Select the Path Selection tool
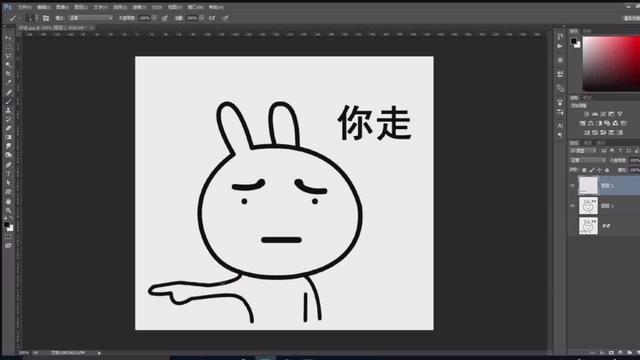Screen dimensions: 640x360 pos(8,182)
